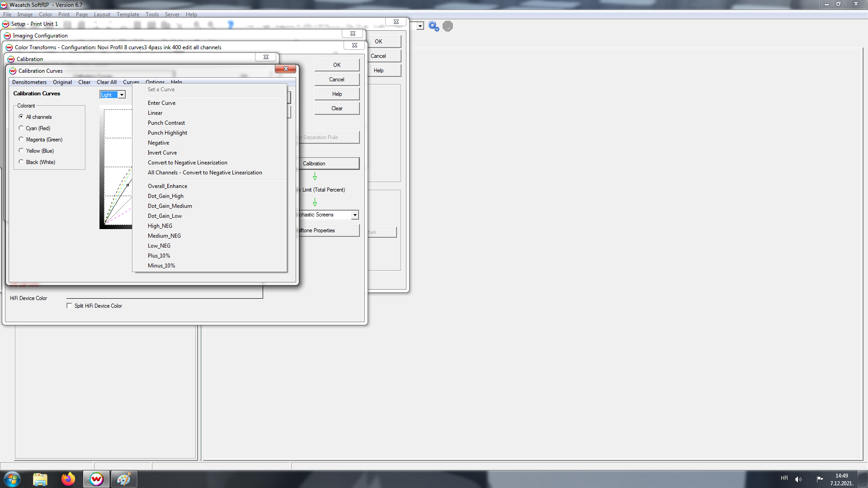Click Clear button in Color Transforms
868x488 pixels.
click(x=337, y=108)
